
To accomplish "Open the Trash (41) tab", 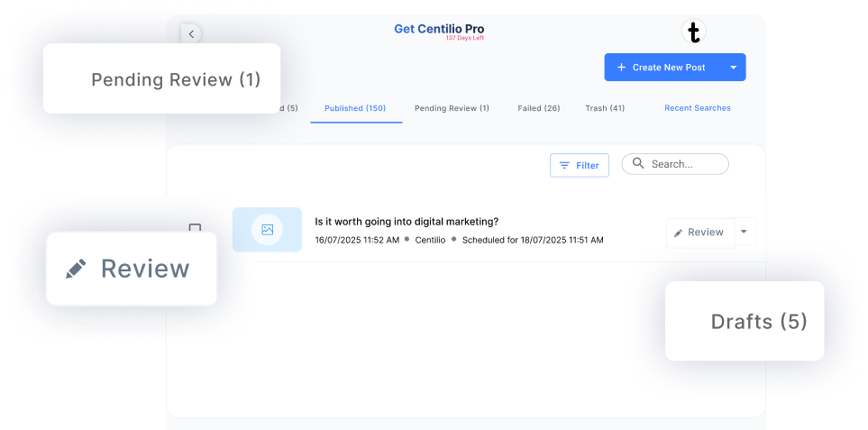I will (605, 108).
